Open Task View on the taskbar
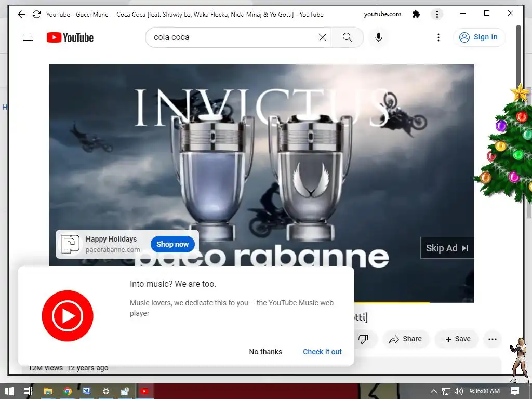 tap(28, 391)
